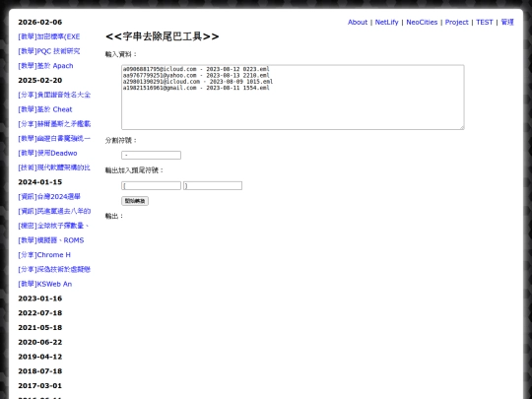This screenshot has height=399, width=532.
Task: Open the [教學]基於 Cheat article
Action: [45, 109]
